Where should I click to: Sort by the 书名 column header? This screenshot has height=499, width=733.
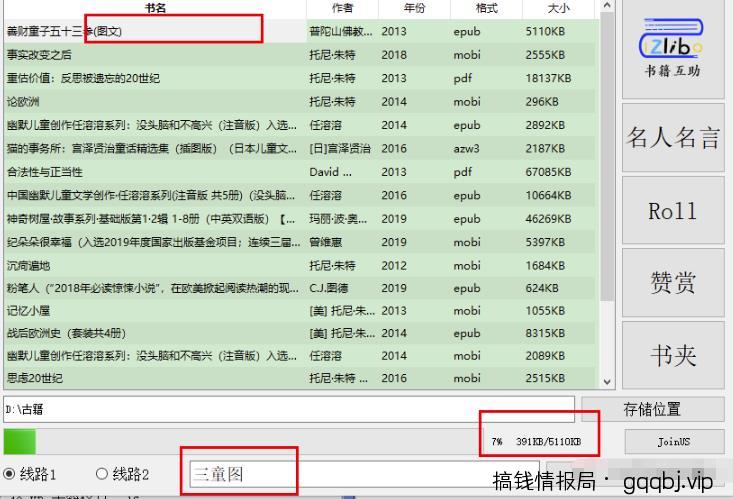point(155,8)
